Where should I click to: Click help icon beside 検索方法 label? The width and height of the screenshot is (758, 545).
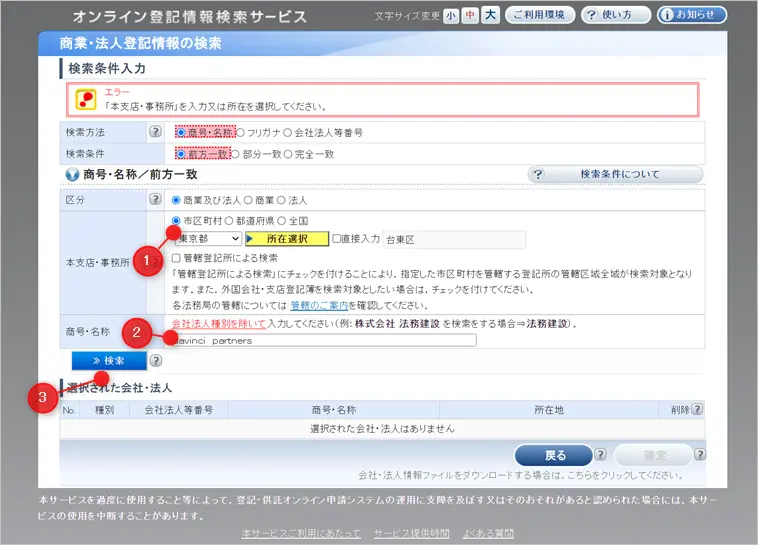155,132
